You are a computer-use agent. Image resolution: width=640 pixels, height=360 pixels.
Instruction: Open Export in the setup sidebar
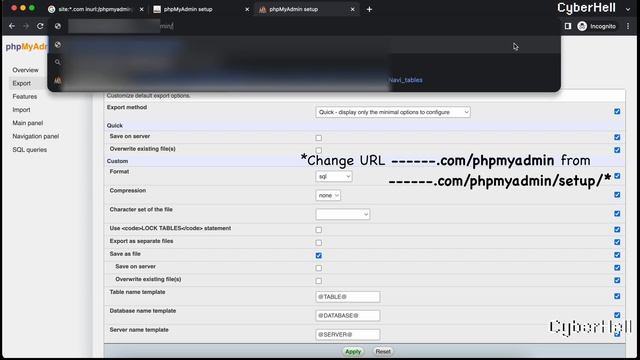tap(21, 83)
